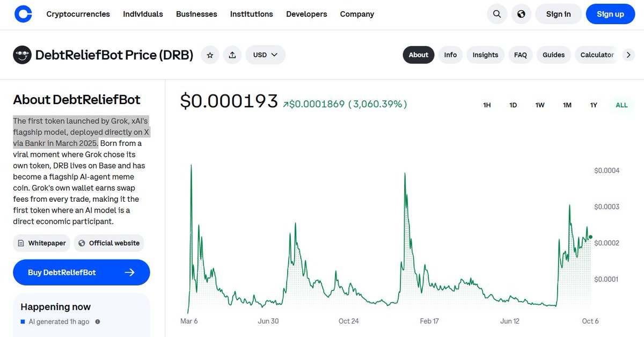This screenshot has width=644, height=337.
Task: Switch to the FAQ tab
Action: pyautogui.click(x=520, y=55)
